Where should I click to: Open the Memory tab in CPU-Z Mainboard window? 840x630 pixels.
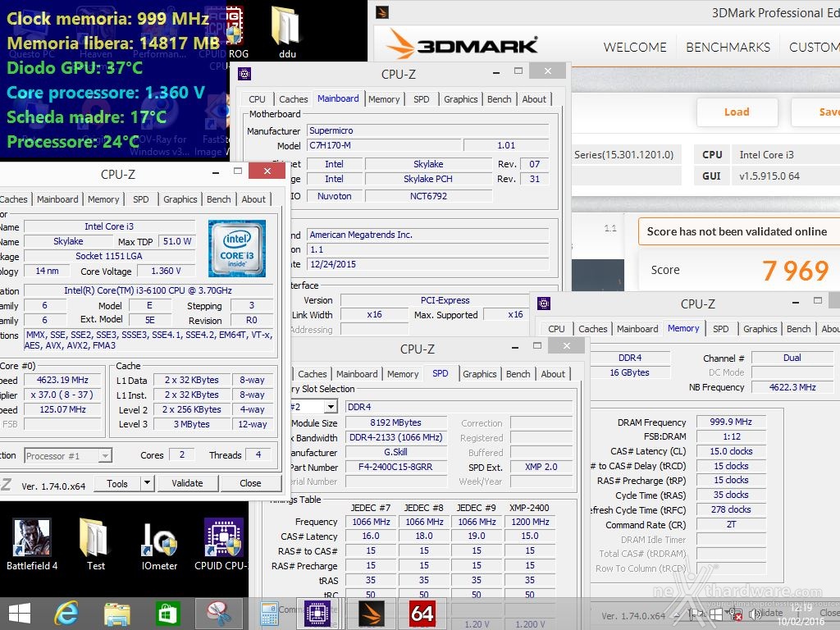(384, 99)
